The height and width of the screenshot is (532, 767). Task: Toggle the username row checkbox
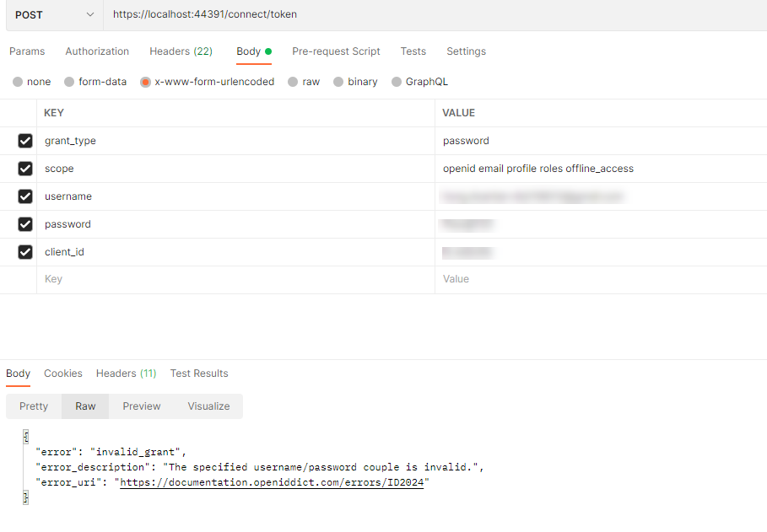(x=25, y=196)
